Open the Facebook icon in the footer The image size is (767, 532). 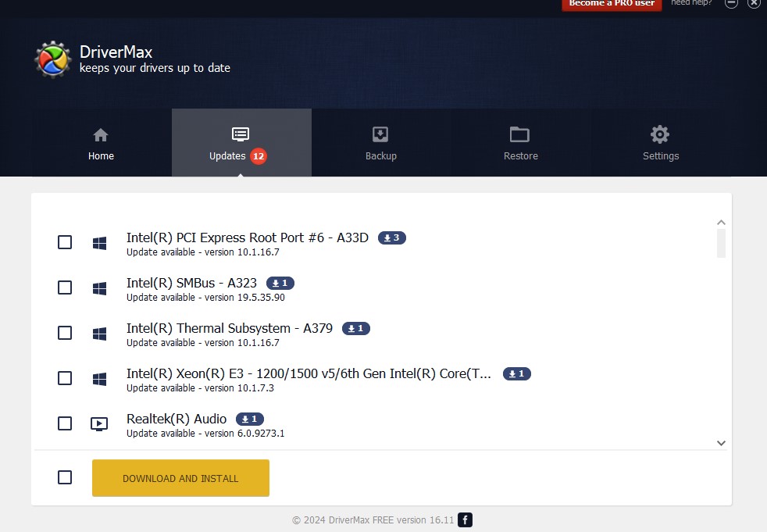point(466,520)
